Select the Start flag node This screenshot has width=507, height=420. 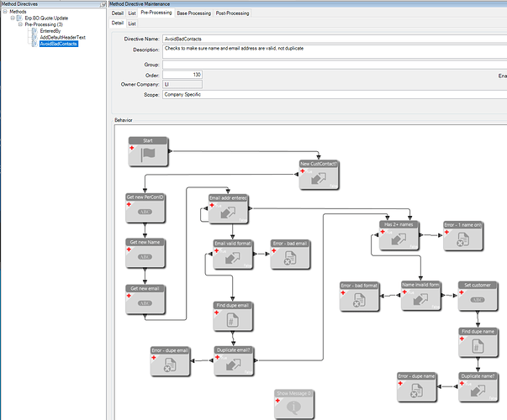click(148, 151)
